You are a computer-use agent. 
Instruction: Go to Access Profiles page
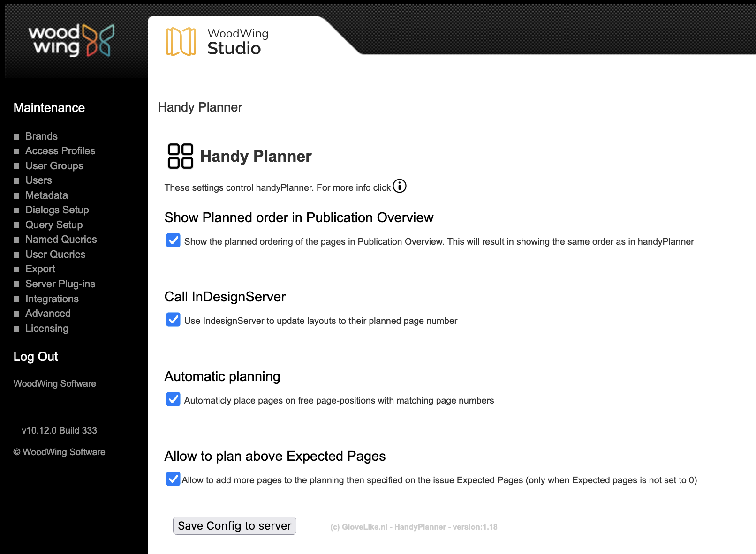(x=60, y=151)
